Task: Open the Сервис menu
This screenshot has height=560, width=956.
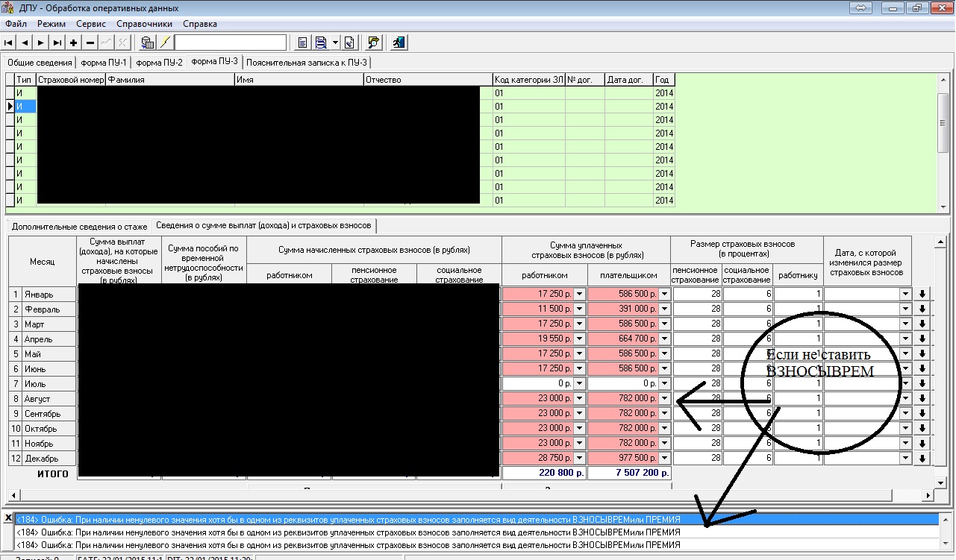Action: [x=91, y=24]
